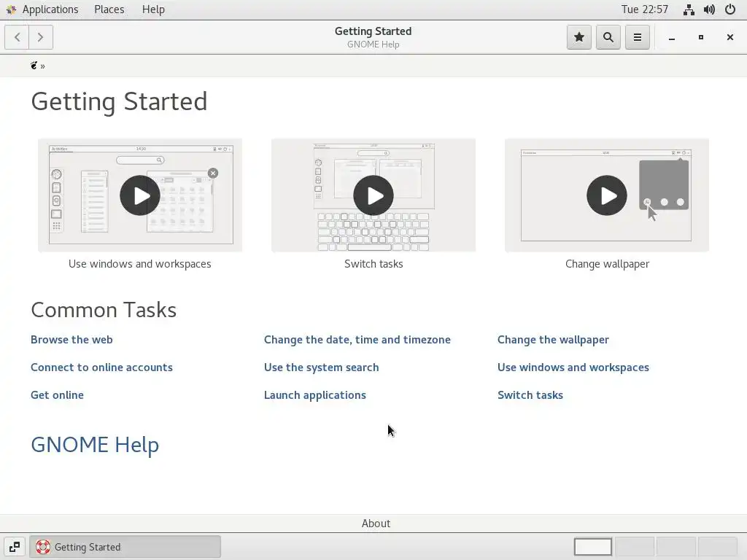The width and height of the screenshot is (747, 560).
Task: Go forward with the right arrow button
Action: click(41, 37)
